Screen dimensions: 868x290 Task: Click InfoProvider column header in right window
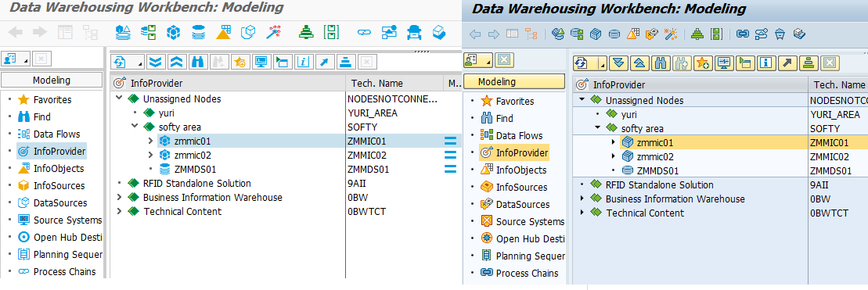[x=690, y=84]
